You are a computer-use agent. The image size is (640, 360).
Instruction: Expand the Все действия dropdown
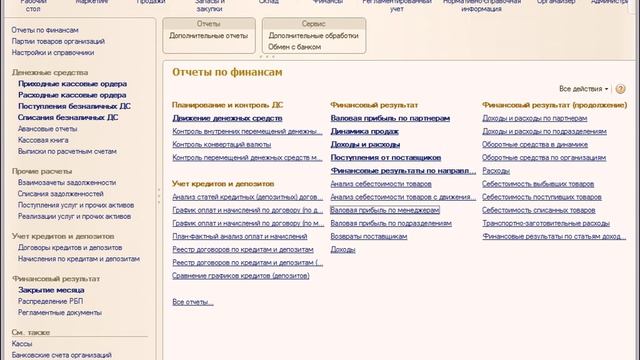(583, 89)
